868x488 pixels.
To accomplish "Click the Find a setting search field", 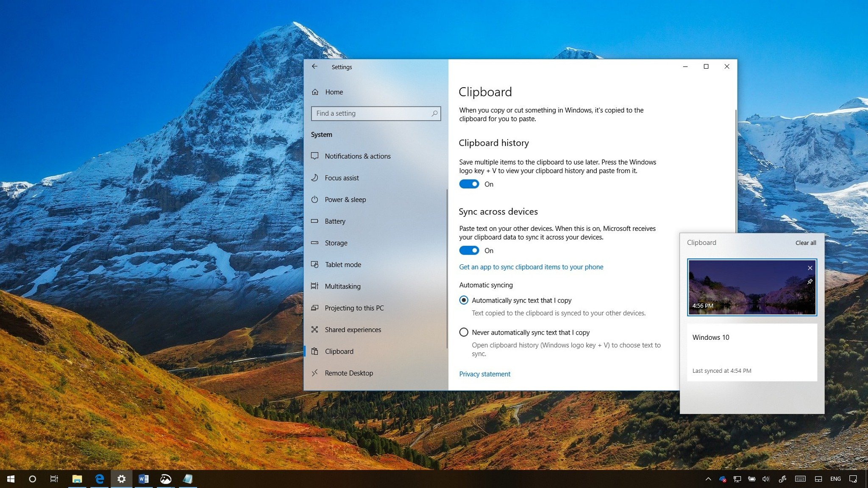I will pos(376,113).
